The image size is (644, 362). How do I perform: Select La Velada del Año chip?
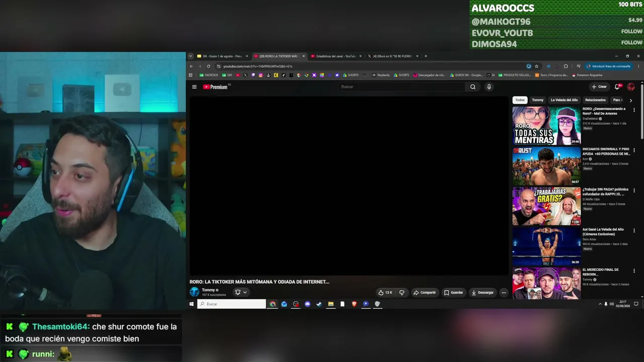coord(564,100)
